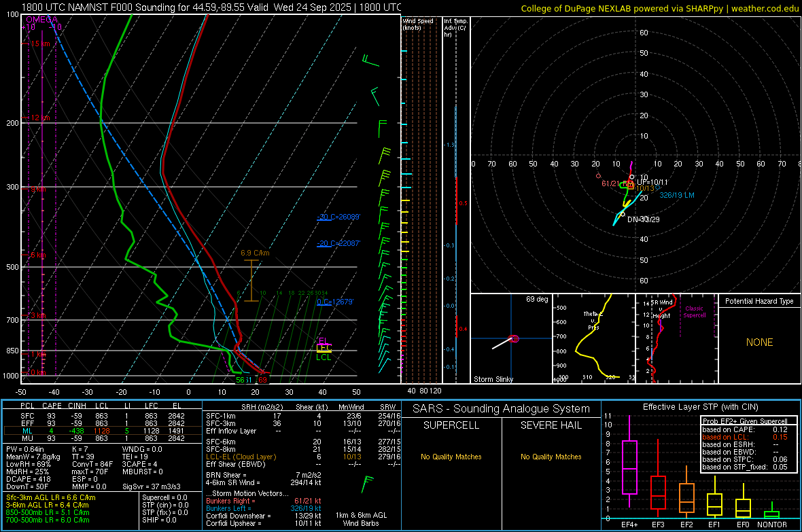This screenshot has height=532, width=802.
Task: Click the DCAPE = 418 value
Action: tap(28, 479)
